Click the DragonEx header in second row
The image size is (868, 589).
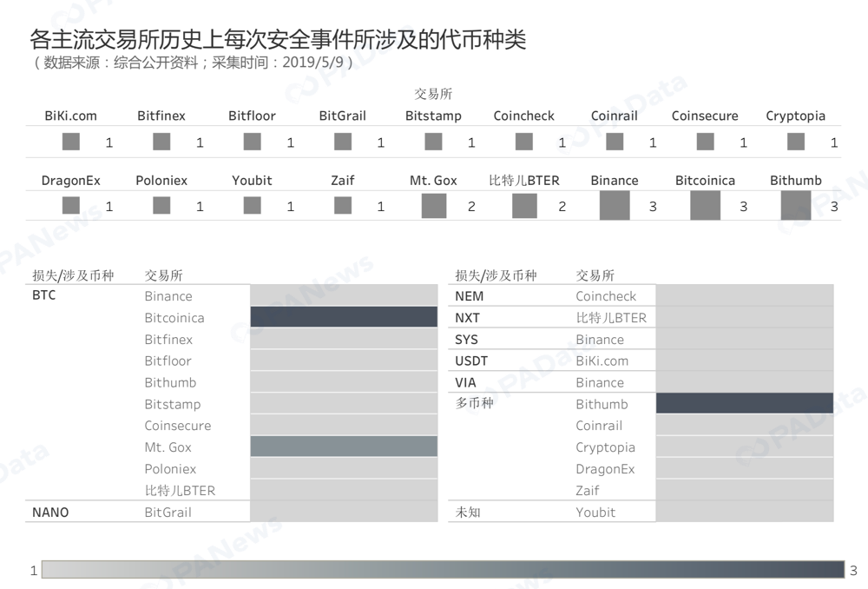coord(71,181)
